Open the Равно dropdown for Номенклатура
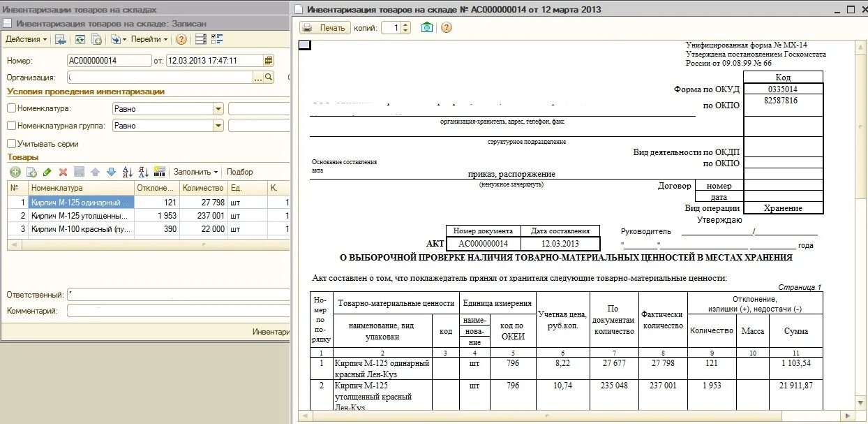The height and width of the screenshot is (424, 868). tap(218, 109)
